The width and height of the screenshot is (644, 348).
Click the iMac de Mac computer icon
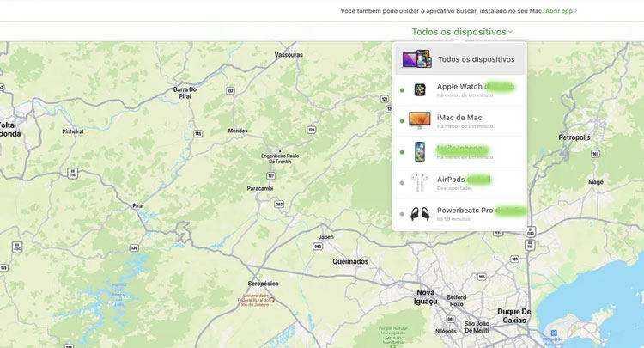(x=419, y=120)
